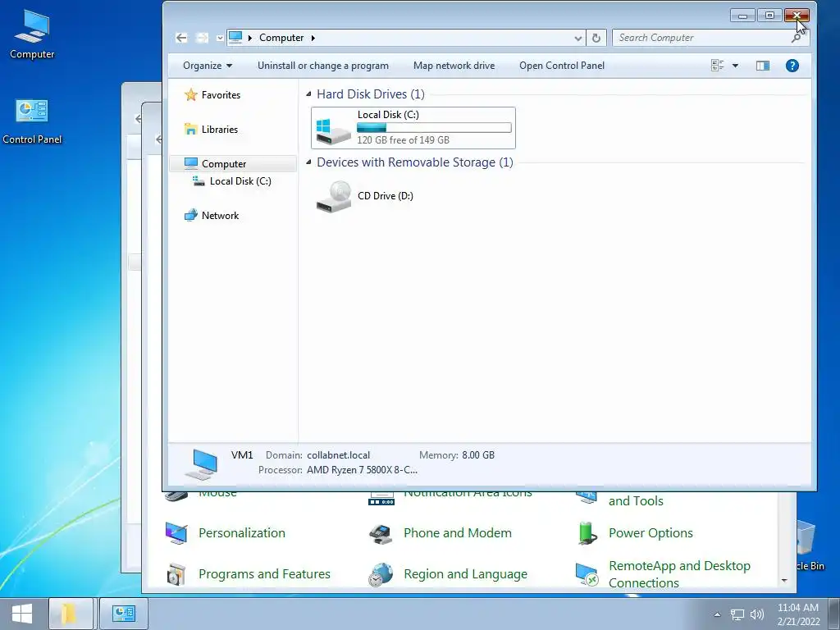Select Network in the navigation pane
This screenshot has height=630, width=840.
[x=220, y=216]
